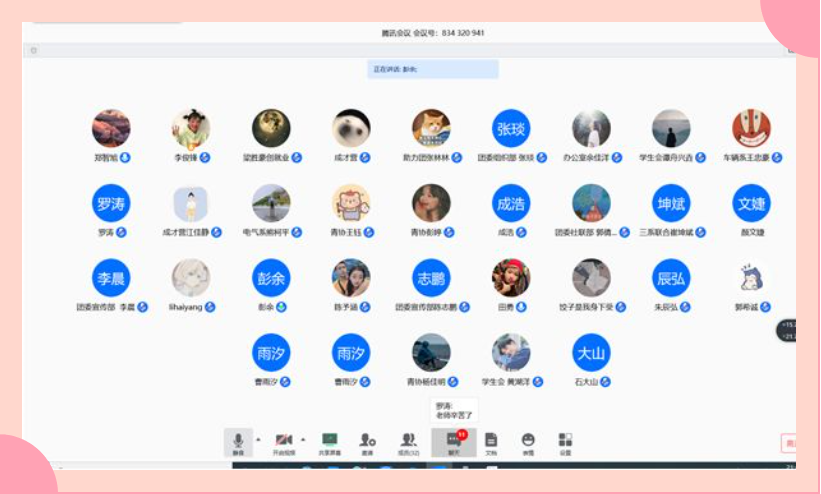Image resolution: width=821 pixels, height=494 pixels.
Task: Open the Documents icon in meeting toolbar
Action: pos(491,441)
